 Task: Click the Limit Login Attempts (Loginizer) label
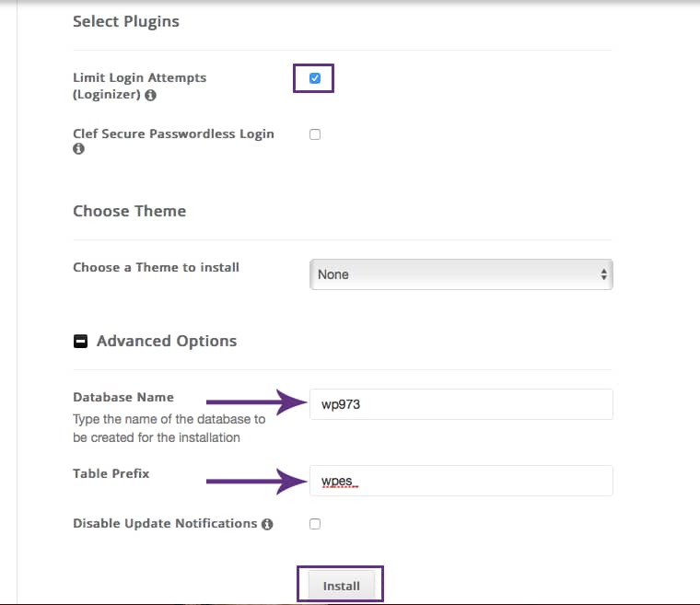click(x=139, y=78)
